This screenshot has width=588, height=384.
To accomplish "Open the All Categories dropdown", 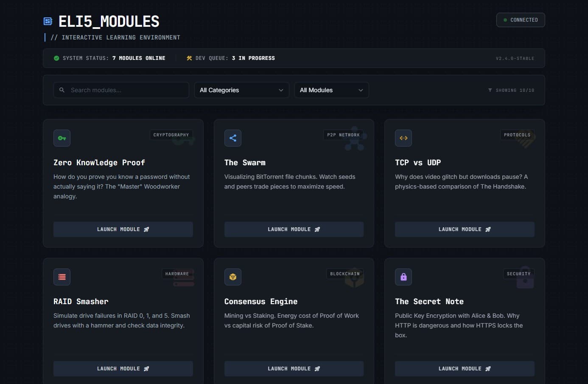I will click(241, 90).
